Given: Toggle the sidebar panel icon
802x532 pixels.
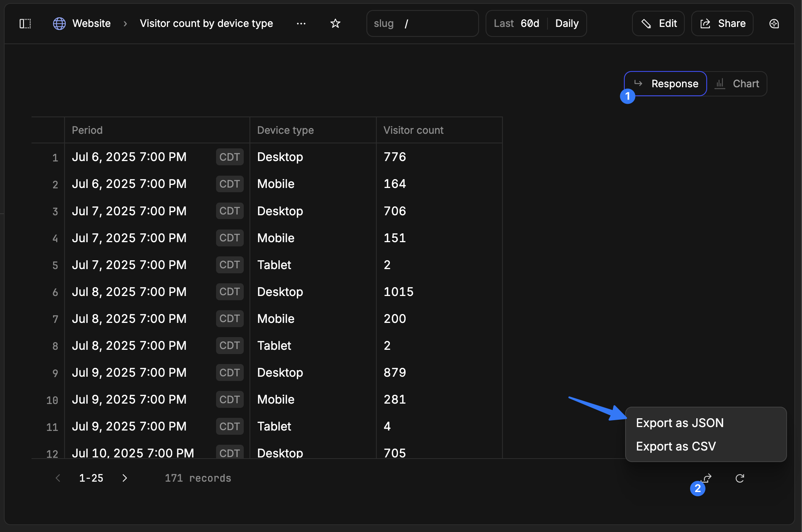Looking at the screenshot, I should (x=25, y=23).
